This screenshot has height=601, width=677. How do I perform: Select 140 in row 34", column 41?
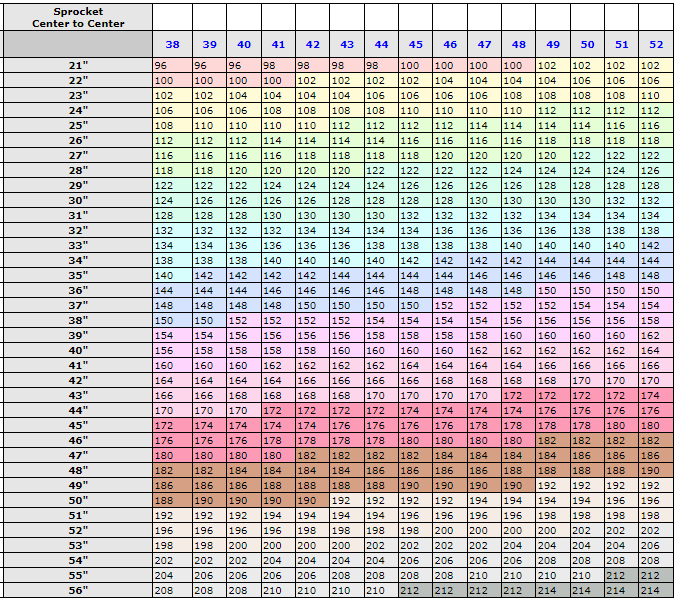point(278,260)
